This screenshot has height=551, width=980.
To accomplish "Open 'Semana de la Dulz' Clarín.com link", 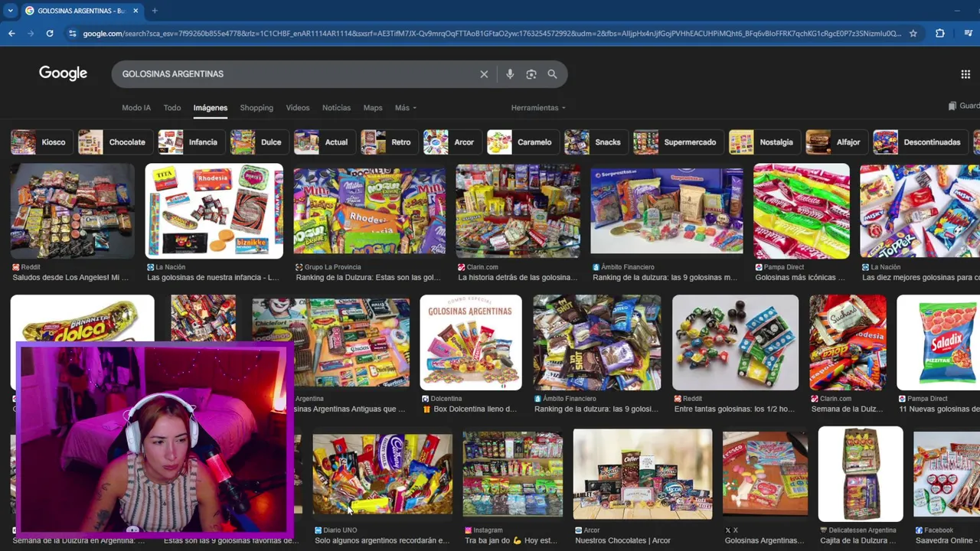I will tap(848, 409).
